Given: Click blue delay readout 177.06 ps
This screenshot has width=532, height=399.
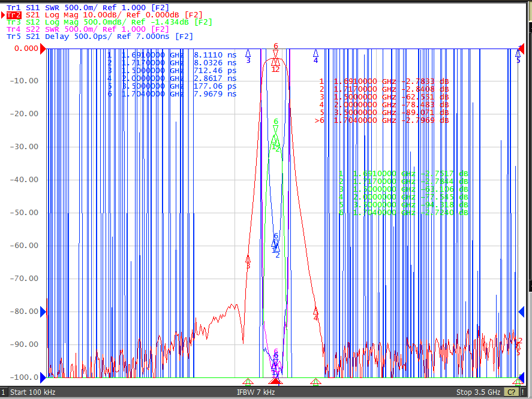Looking at the screenshot, I should tap(215, 86).
